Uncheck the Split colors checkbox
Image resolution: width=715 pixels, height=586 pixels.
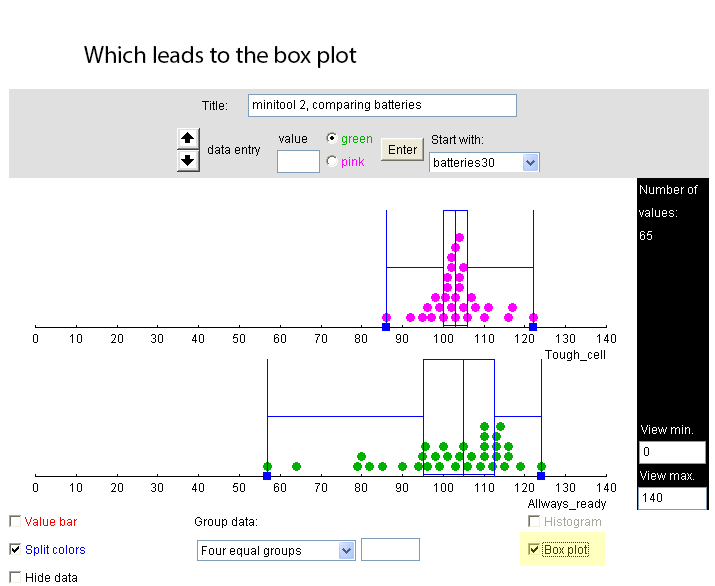15,549
